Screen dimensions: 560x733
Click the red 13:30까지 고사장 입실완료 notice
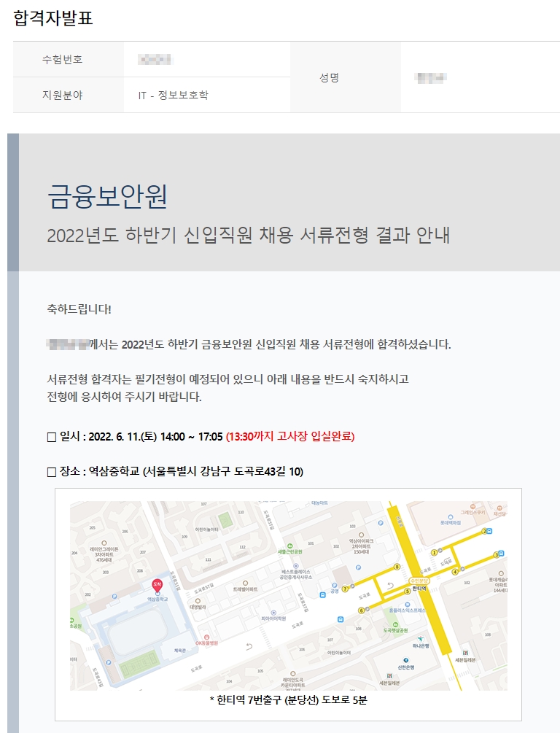click(x=290, y=437)
